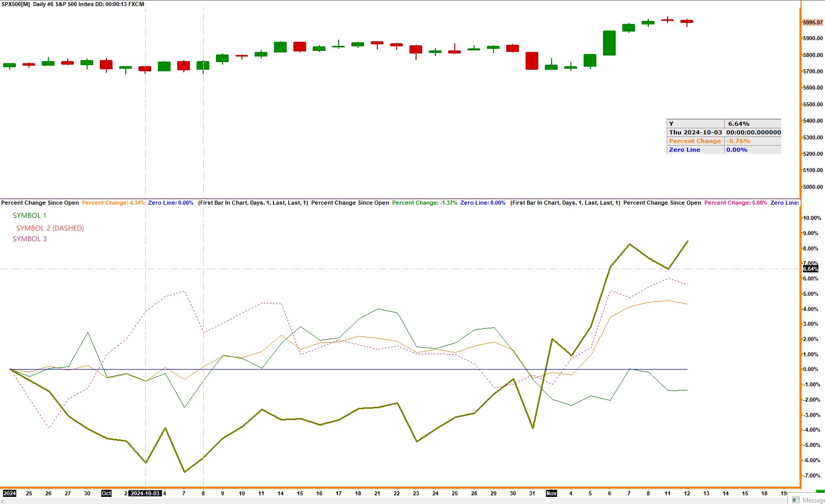
Task: Select the 5995.97 last price label
Action: click(813, 22)
